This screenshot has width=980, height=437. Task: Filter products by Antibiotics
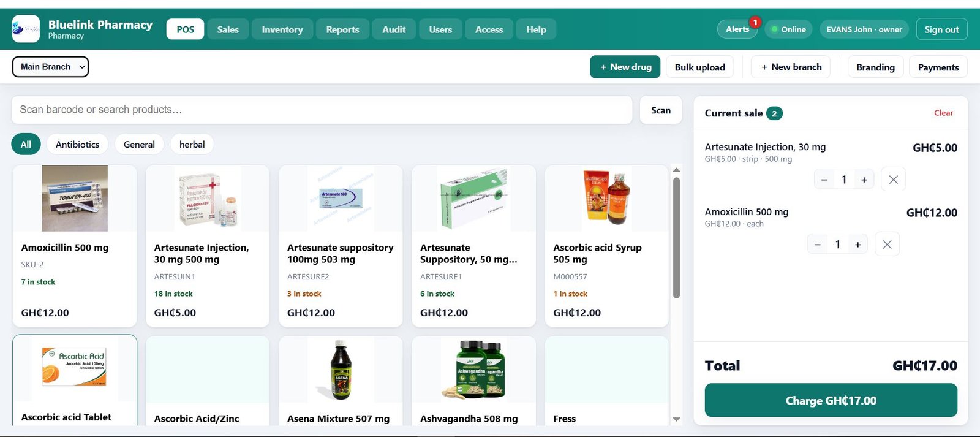click(x=77, y=145)
